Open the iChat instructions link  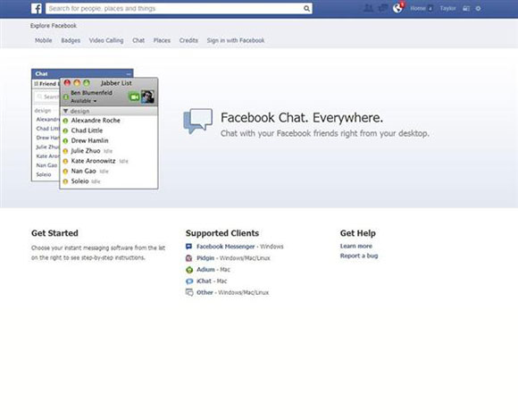[205, 281]
